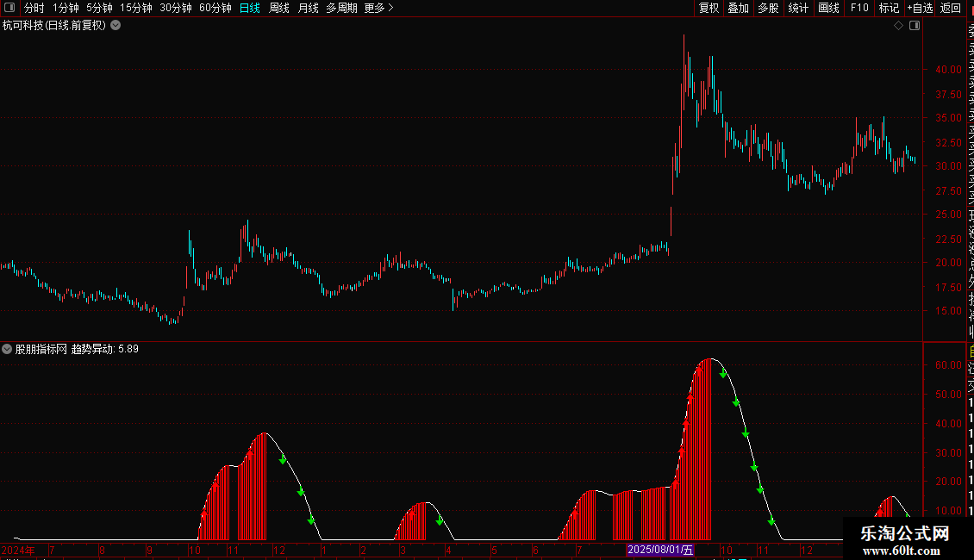Select the 60分钟 period tab
Screen dimensions: 974x560
click(215, 8)
